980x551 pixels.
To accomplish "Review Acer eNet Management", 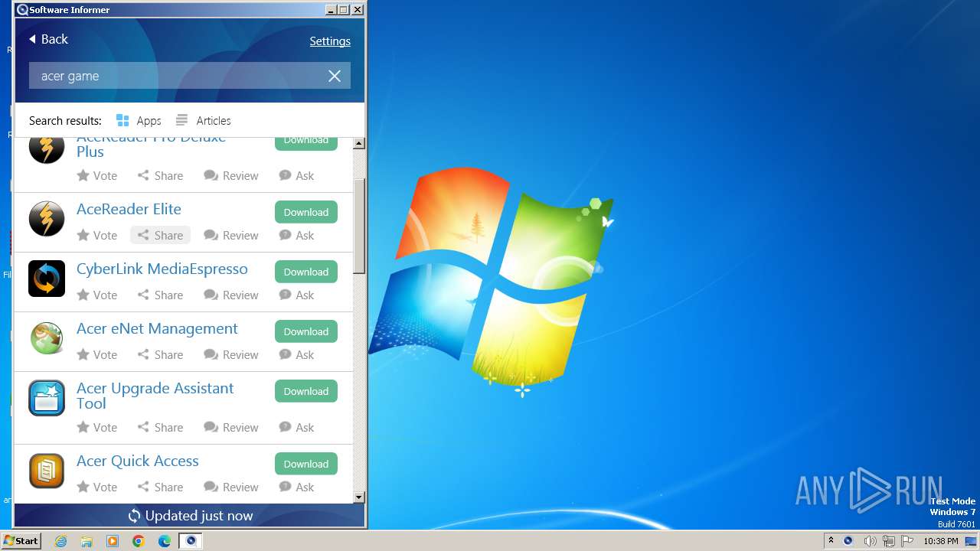I will [x=231, y=355].
